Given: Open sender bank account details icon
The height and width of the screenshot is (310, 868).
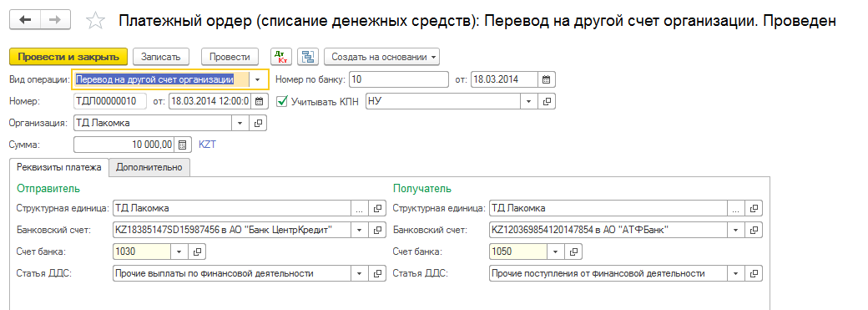Looking at the screenshot, I should [378, 230].
